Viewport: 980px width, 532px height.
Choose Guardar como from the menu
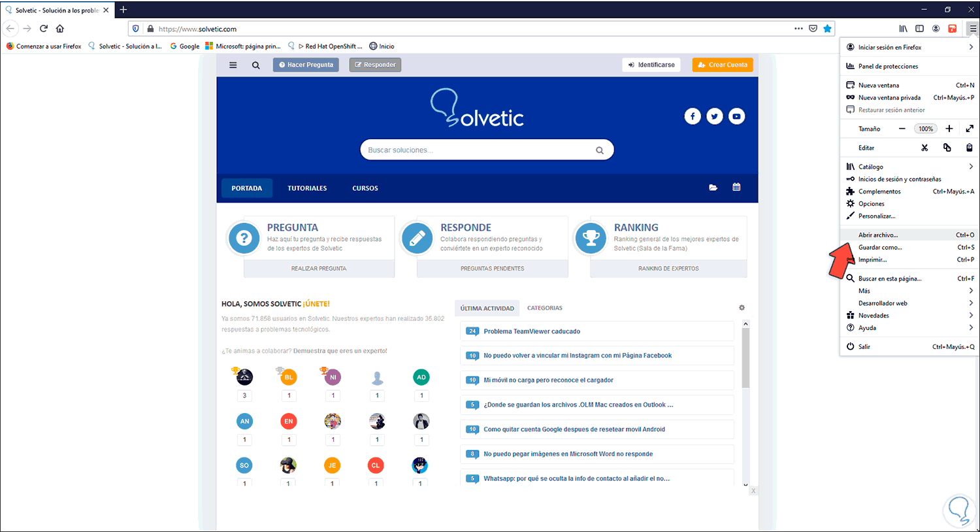[910, 247]
